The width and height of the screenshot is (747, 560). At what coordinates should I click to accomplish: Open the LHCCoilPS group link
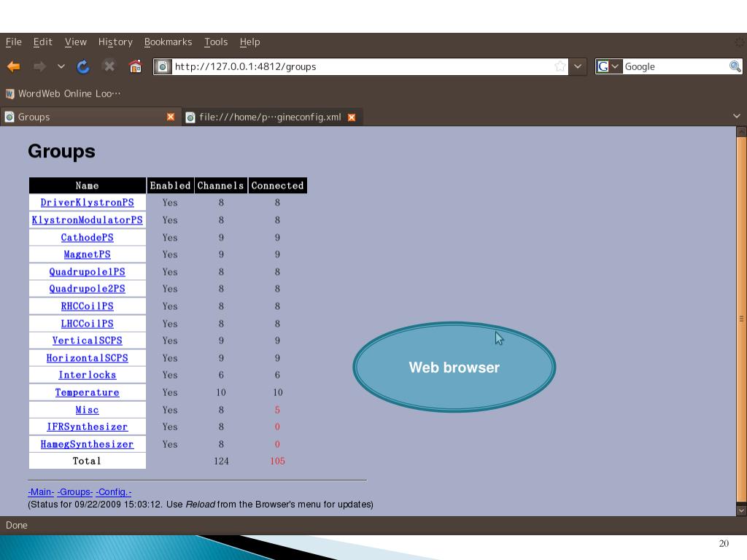click(x=88, y=324)
